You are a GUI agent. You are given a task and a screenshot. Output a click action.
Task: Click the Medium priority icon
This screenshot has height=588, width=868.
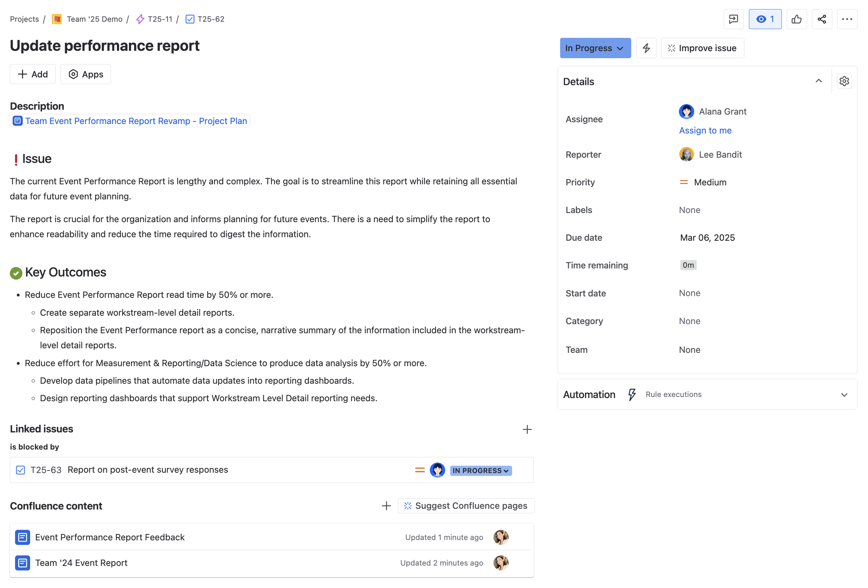click(684, 182)
